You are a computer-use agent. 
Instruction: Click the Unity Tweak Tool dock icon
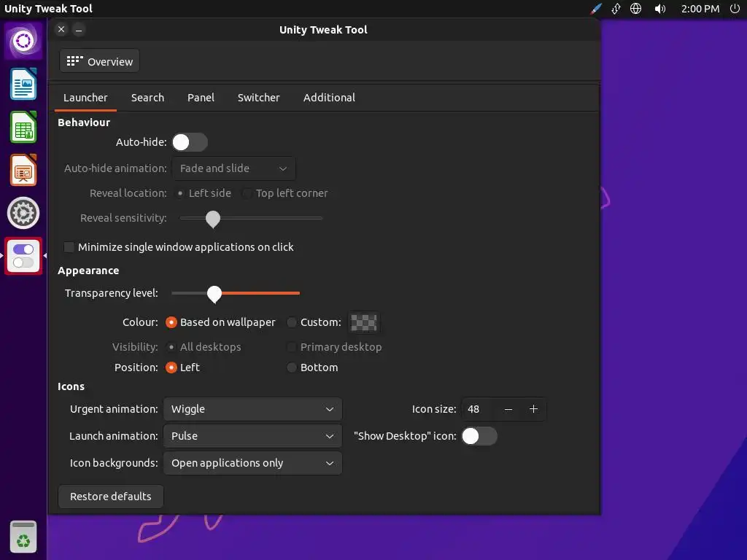(x=23, y=256)
